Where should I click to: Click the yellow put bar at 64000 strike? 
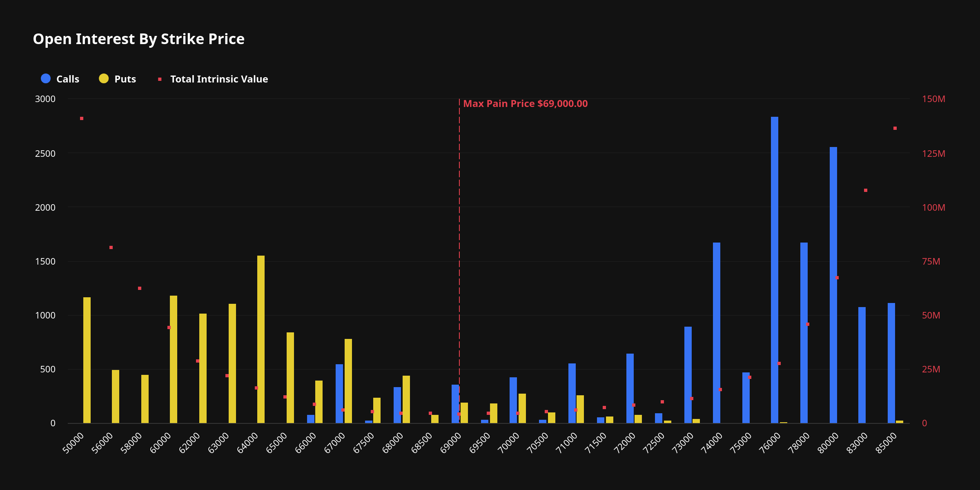click(x=261, y=339)
